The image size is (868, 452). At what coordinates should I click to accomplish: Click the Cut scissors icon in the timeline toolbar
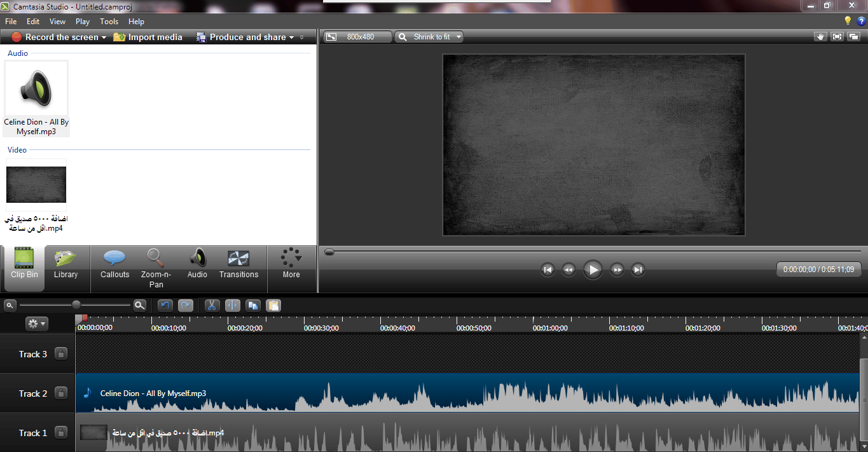(212, 305)
